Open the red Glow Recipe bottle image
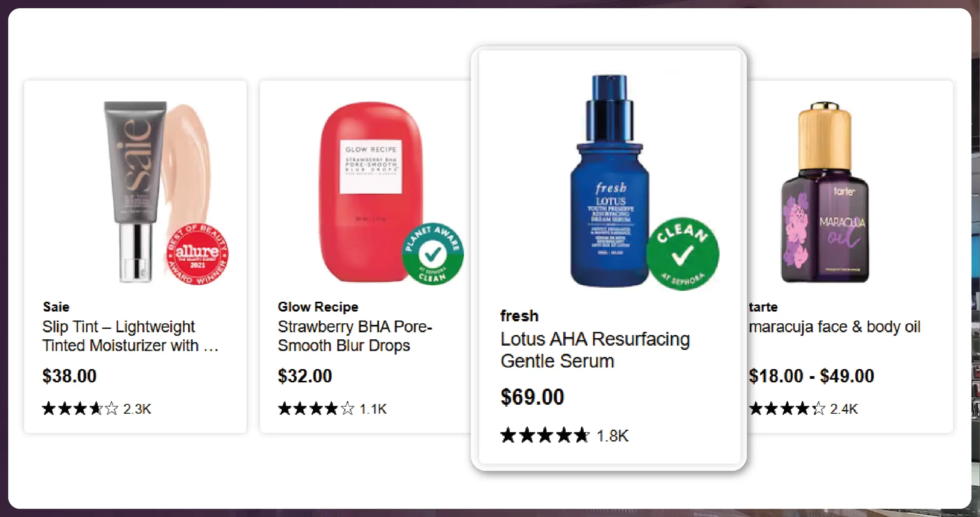980x517 pixels. coord(370,192)
